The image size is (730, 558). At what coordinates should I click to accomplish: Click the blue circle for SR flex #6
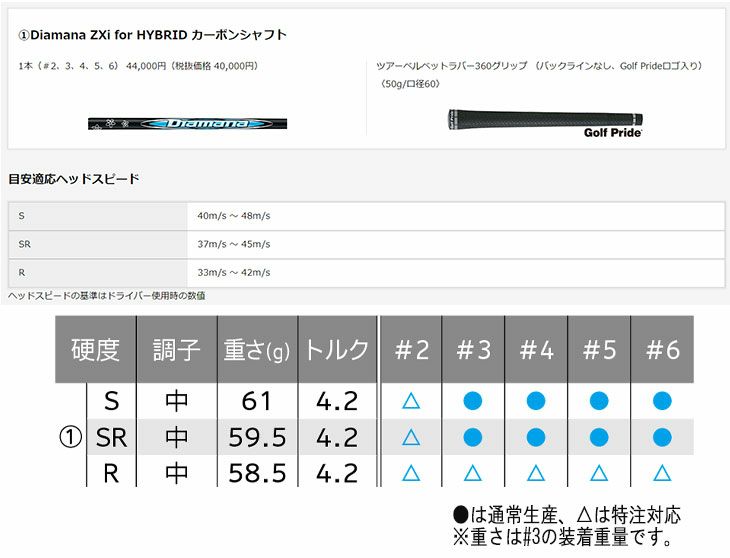click(x=661, y=437)
